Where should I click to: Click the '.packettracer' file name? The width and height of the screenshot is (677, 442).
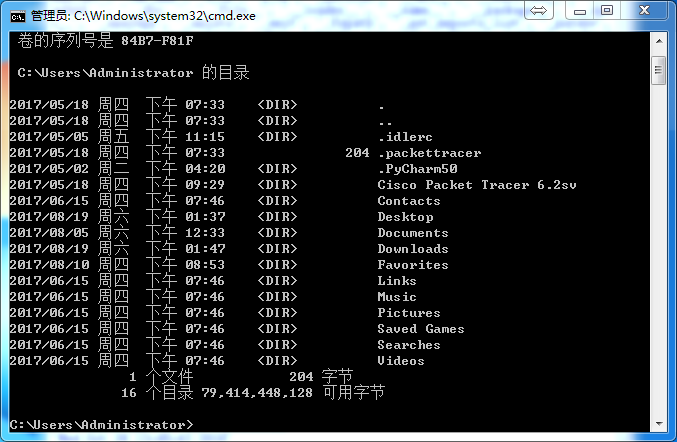coord(430,153)
